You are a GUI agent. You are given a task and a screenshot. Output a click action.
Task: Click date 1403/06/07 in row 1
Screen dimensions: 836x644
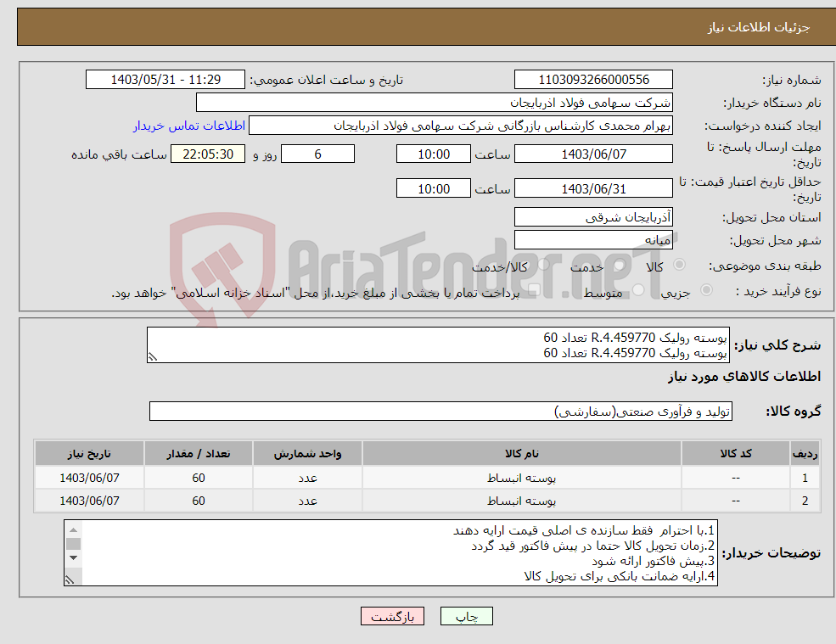coord(90,478)
